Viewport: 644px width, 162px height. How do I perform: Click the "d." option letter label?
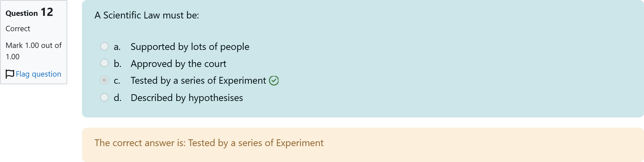click(x=117, y=98)
